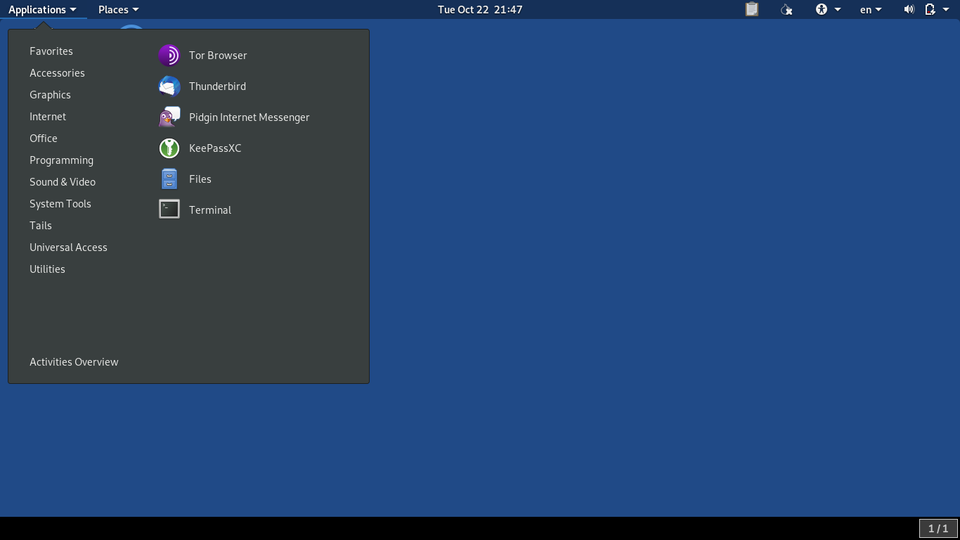Select the System Tools category

(x=60, y=204)
